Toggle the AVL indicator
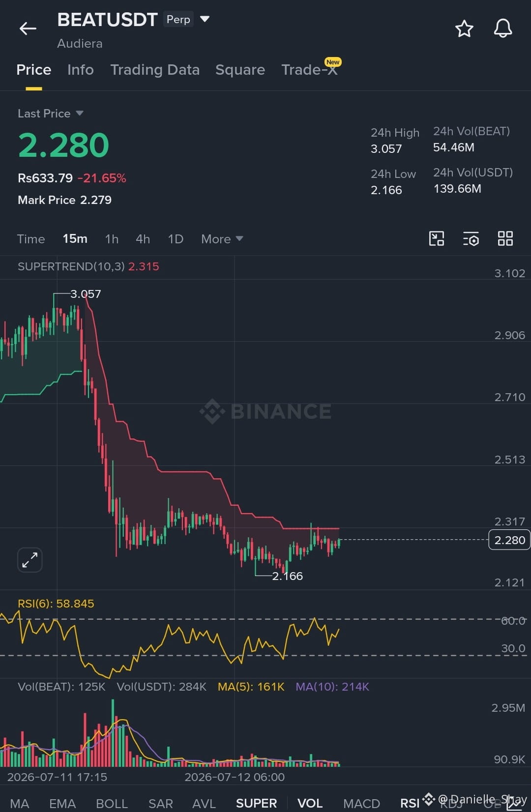This screenshot has height=812, width=531. pos(204,803)
